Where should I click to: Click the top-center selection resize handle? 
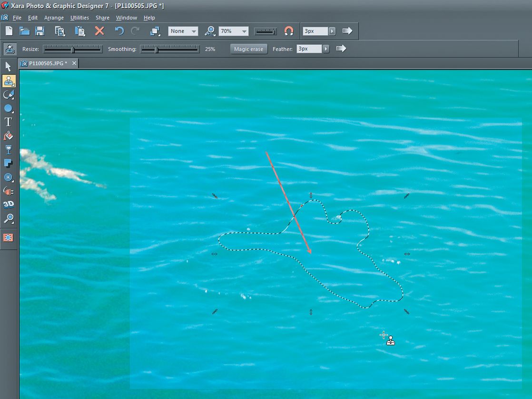(311, 196)
